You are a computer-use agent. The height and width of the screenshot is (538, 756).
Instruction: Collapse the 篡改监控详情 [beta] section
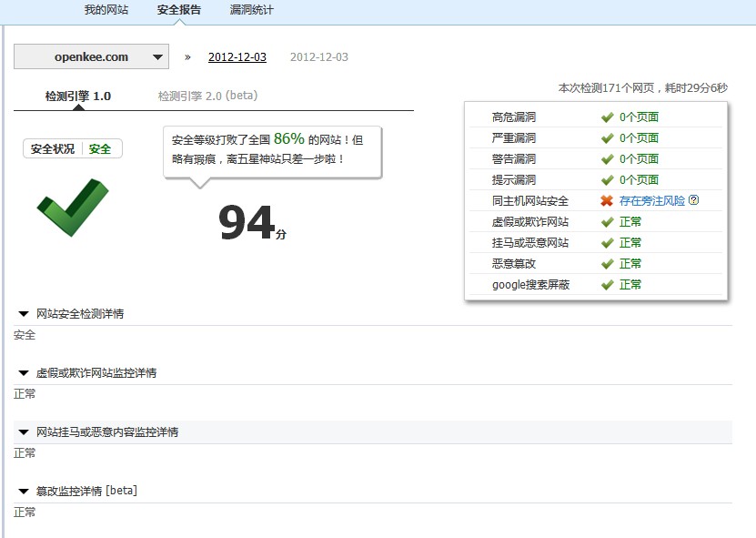pyautogui.click(x=24, y=492)
